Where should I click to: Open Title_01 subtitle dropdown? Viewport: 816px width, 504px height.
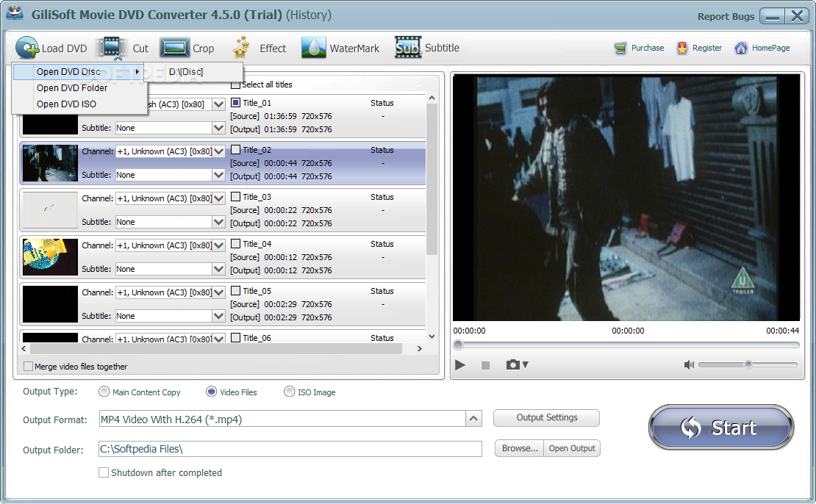pyautogui.click(x=219, y=128)
